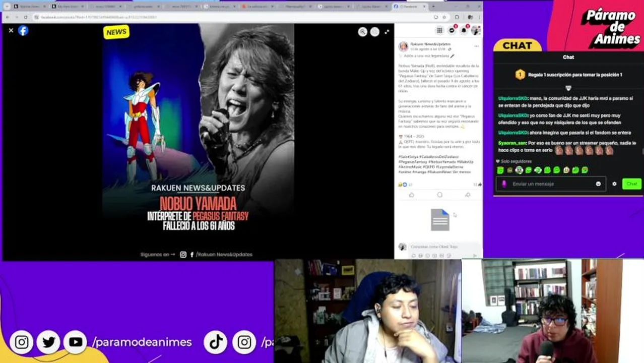Click the Enviar un mensaje input
This screenshot has height=363, width=644.
(x=552, y=184)
